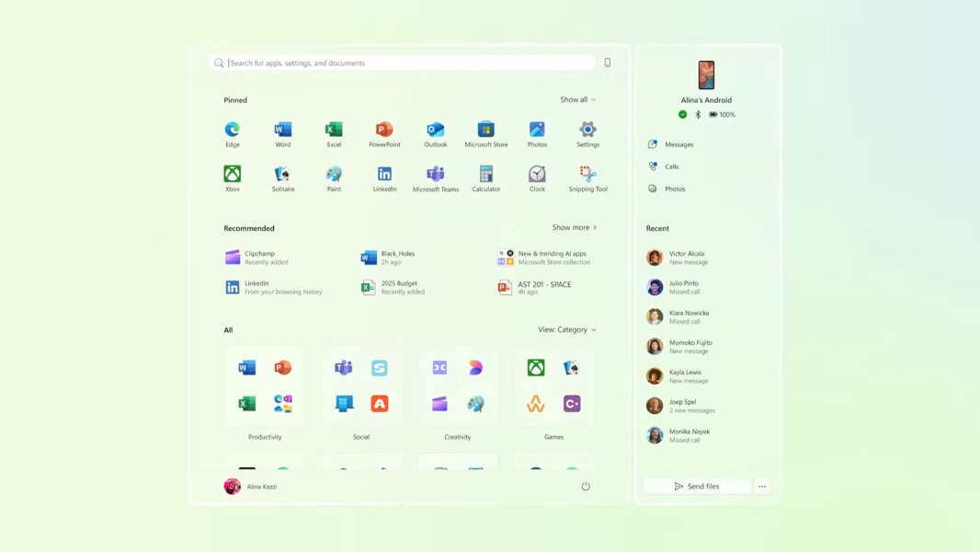Screen dimensions: 980x552
Task: Expand Show all pinned apps
Action: [575, 98]
